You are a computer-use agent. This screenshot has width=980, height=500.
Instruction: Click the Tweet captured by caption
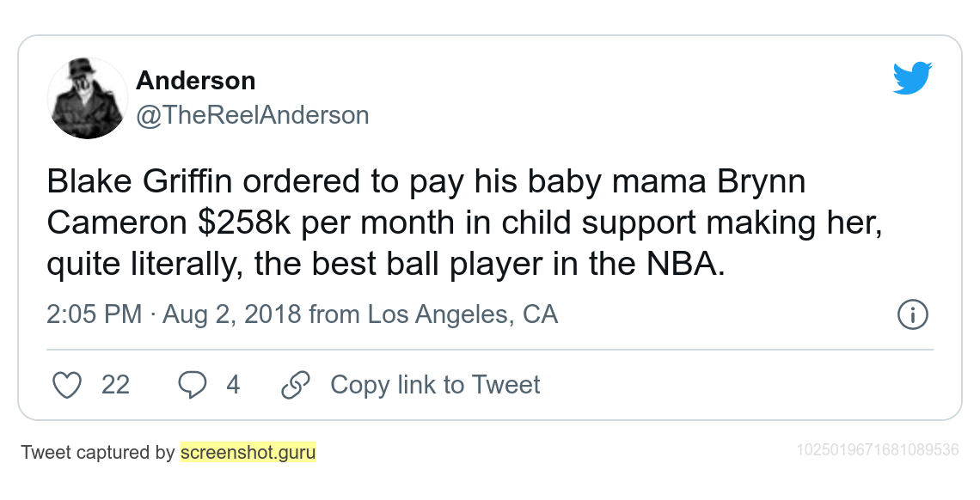(97, 452)
